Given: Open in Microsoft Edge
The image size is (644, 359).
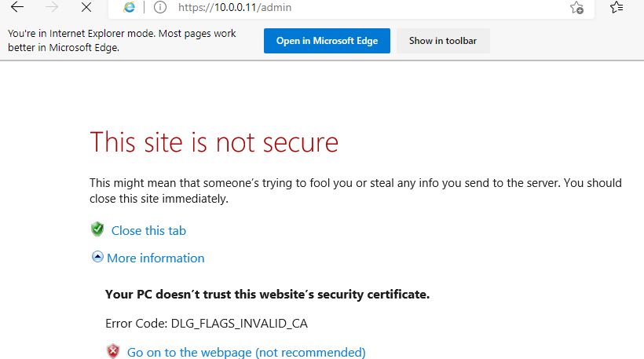Looking at the screenshot, I should pyautogui.click(x=327, y=41).
